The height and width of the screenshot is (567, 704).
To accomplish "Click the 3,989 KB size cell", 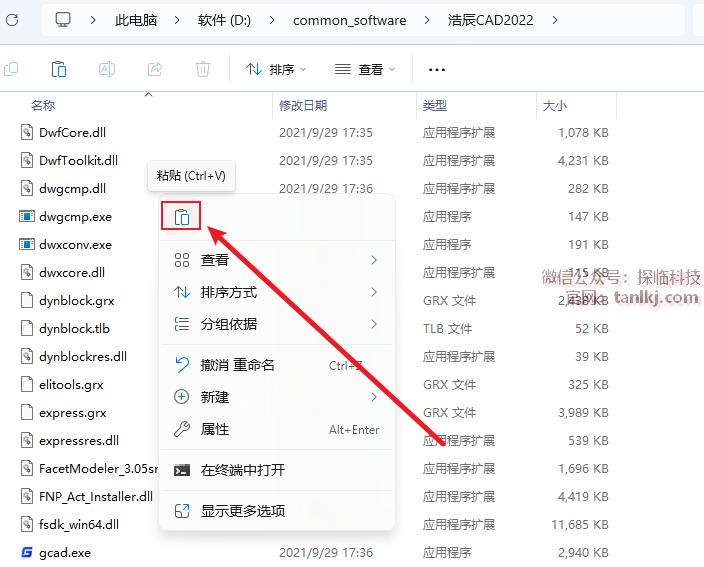I will [583, 413].
